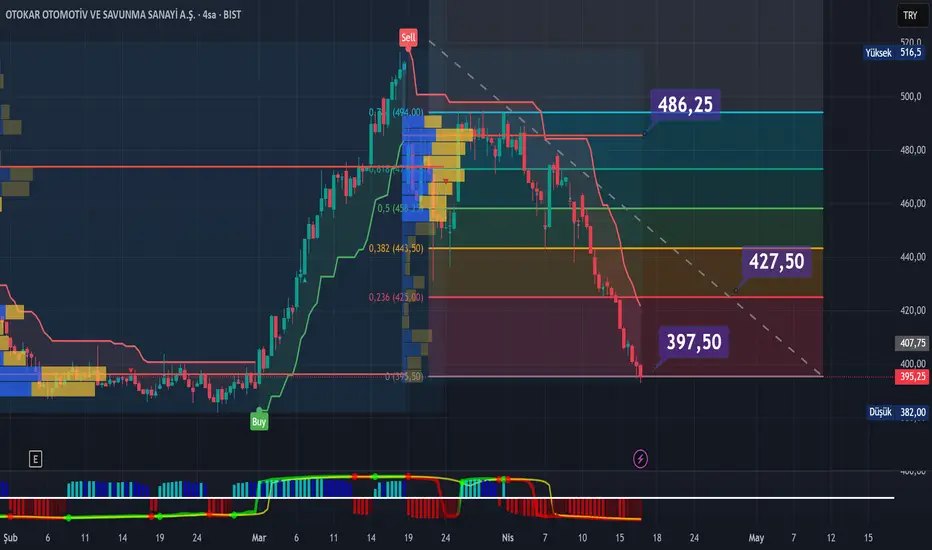Click the 10 date label on time axis
Screen dimensions: 932x550
pos(582,538)
